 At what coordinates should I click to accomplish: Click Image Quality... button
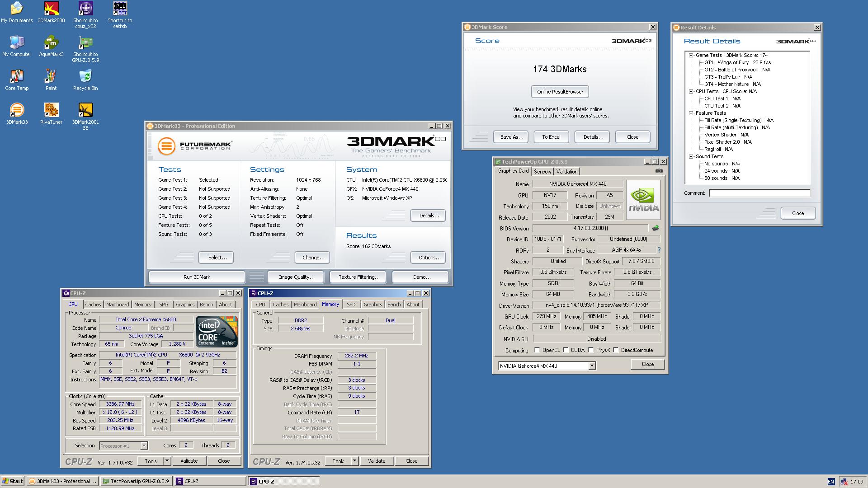[x=297, y=277]
